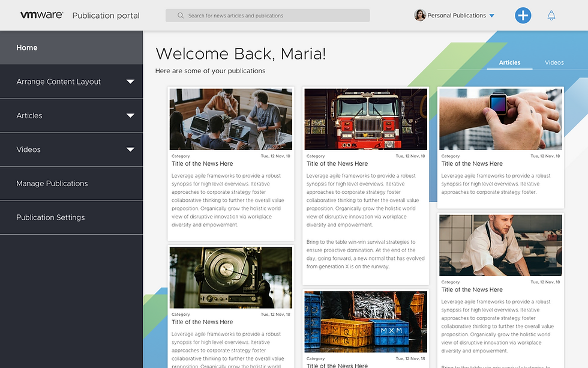
Task: Switch to the Articles tab
Action: click(x=509, y=62)
